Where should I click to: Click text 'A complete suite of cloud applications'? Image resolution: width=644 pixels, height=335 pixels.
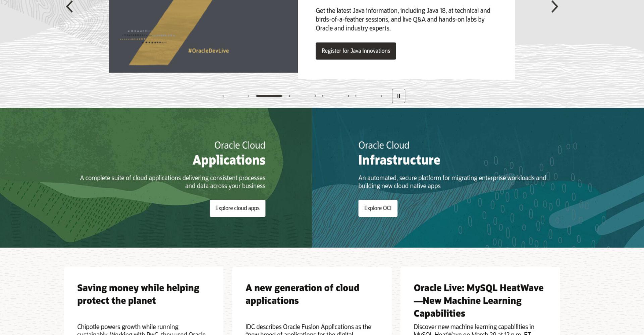click(130, 178)
